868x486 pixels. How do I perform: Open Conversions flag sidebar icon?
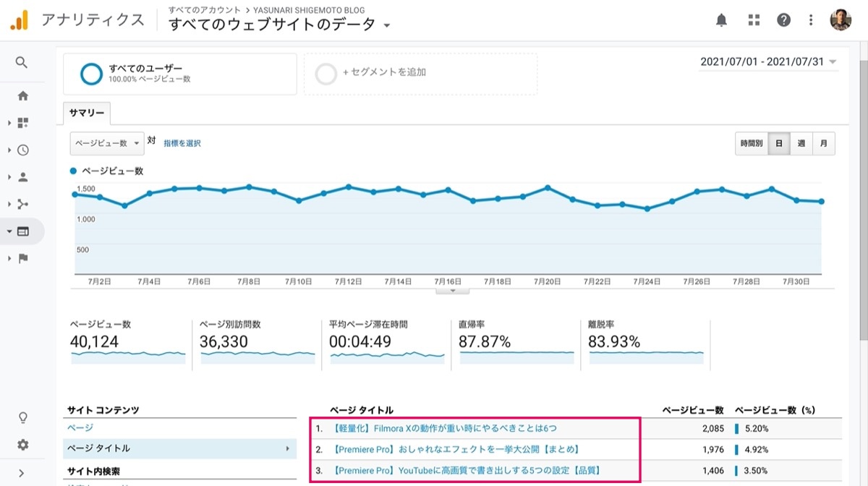[23, 258]
